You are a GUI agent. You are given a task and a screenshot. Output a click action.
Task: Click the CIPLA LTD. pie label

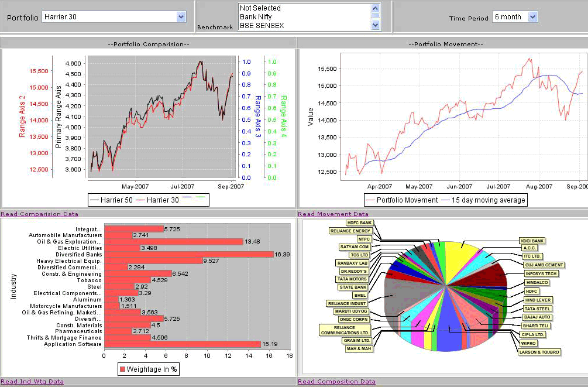pos(532,334)
